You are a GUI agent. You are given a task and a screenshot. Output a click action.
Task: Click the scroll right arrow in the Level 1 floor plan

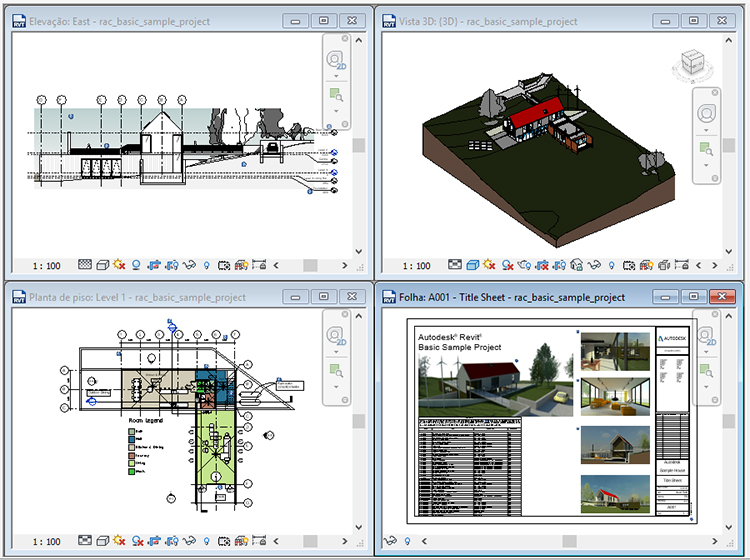click(x=344, y=541)
